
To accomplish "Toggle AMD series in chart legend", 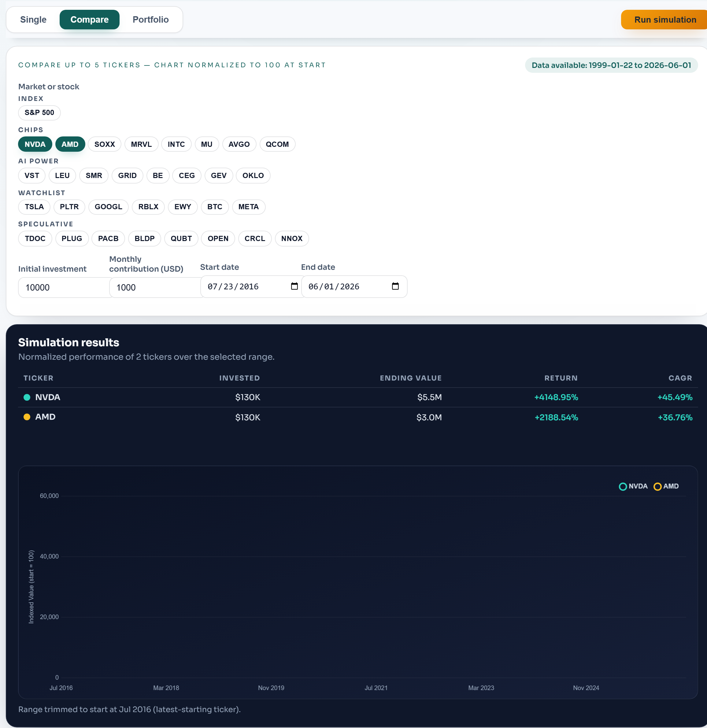I will point(666,486).
